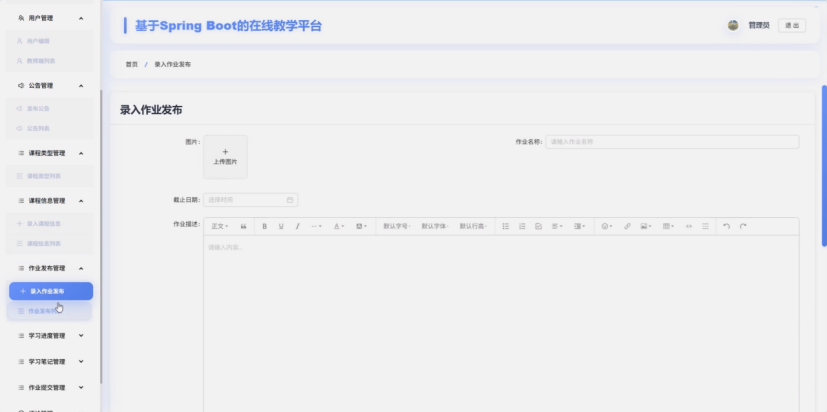
Task: Select the highlighted 录入作业发布 sidebar item
Action: [x=51, y=291]
